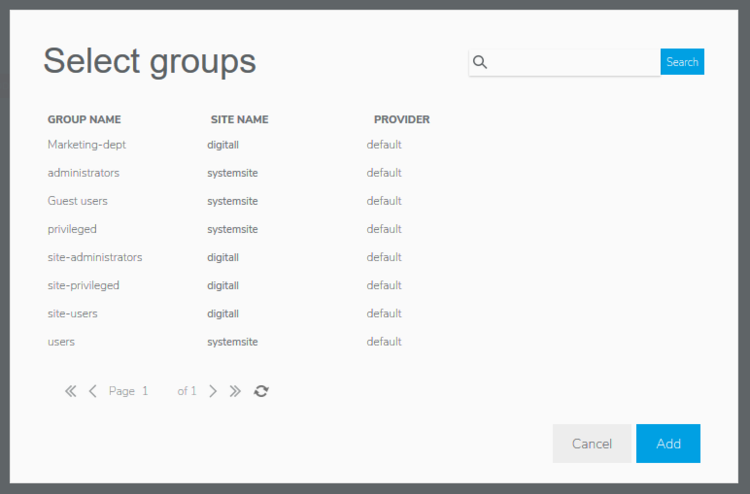Sort by GROUP NAME column header
Screen dimensions: 750x494
[x=84, y=120]
